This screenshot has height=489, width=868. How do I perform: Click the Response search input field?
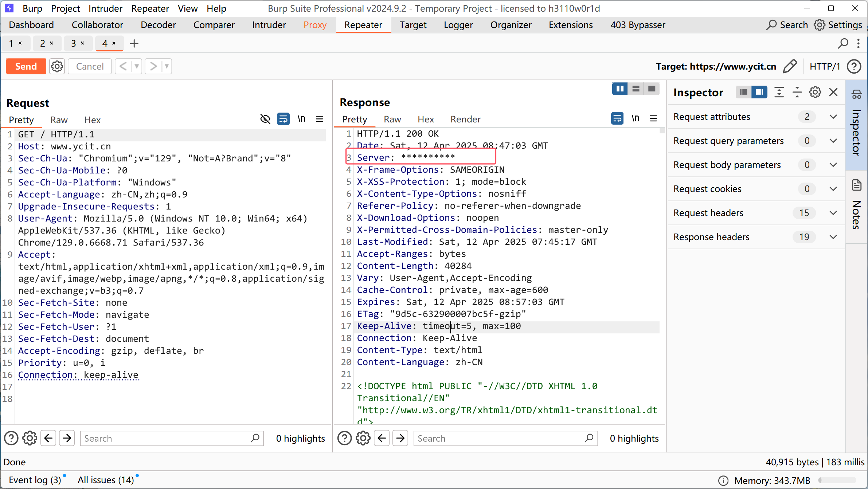tap(499, 438)
